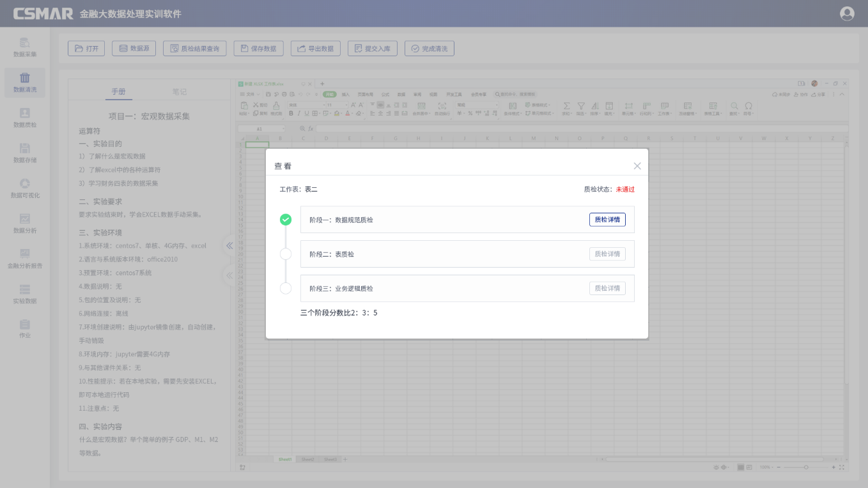Open 金融分析报告 from the sidebar
The image size is (868, 488).
[x=24, y=258]
